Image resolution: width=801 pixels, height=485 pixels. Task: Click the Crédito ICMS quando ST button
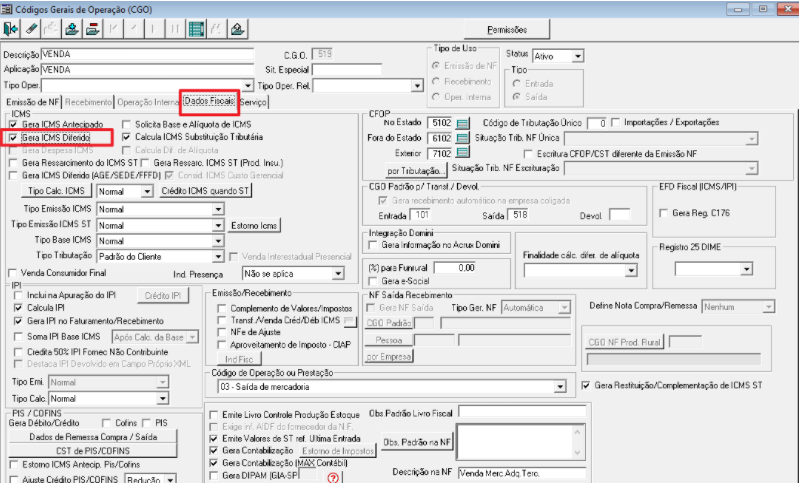(x=205, y=191)
